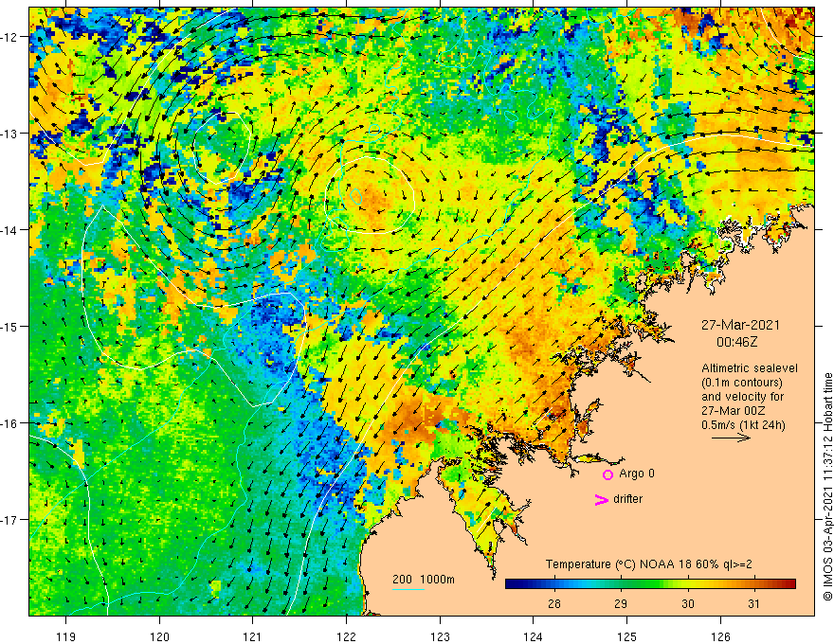Click the time label 00:46Z
The width and height of the screenshot is (834, 644).
click(x=736, y=342)
